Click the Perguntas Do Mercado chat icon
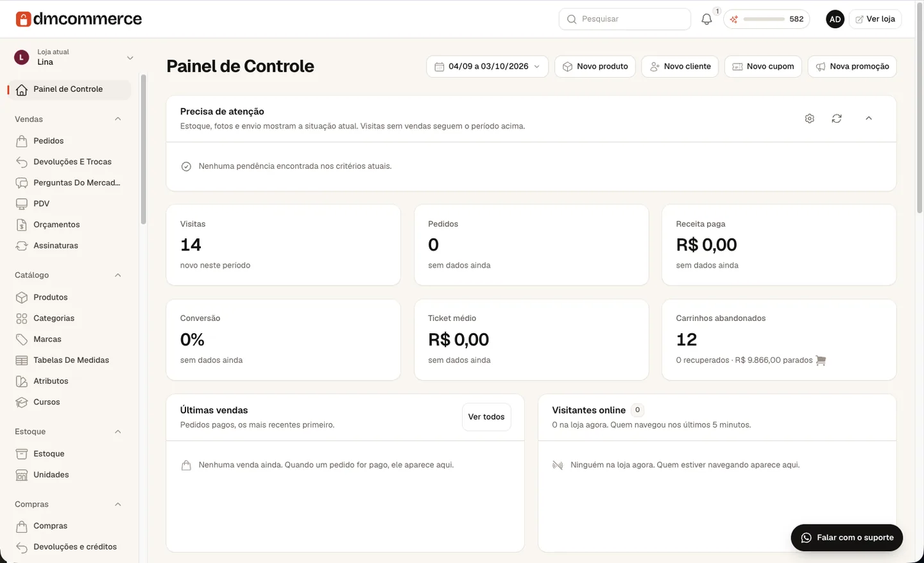924x563 pixels. (x=22, y=183)
